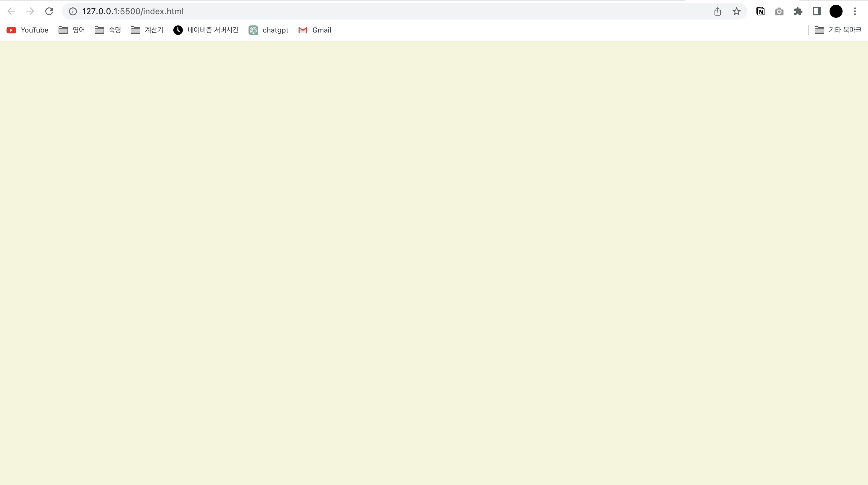Screen dimensions: 868x485
Task: Expand the 숙명 bookmark folder
Action: tap(108, 30)
